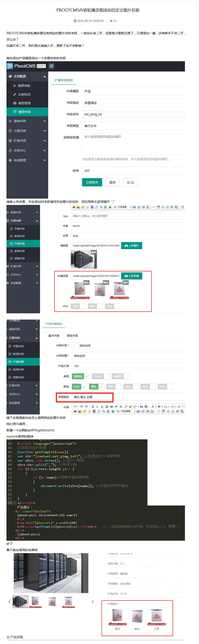This screenshot has height=644, width=199.
Task: Check the 黄色 color checkbox
Action: [x=114, y=387]
